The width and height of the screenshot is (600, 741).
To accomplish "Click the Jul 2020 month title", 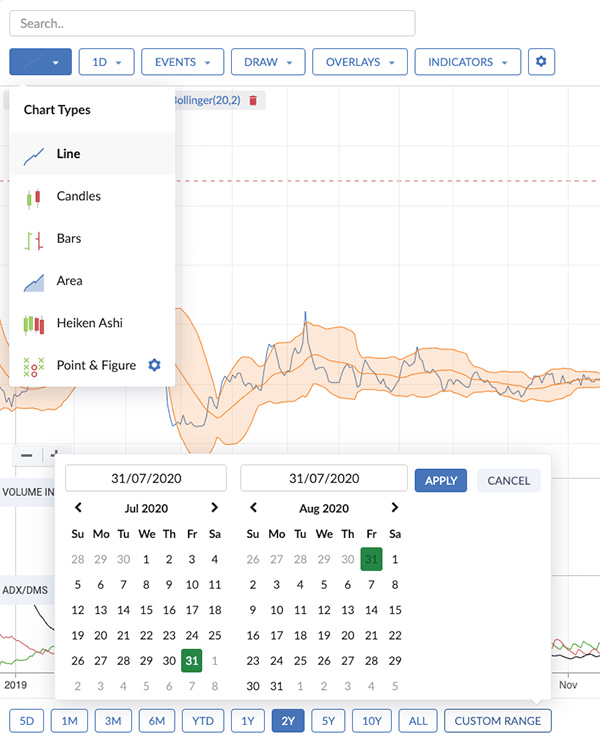I will click(x=146, y=508).
